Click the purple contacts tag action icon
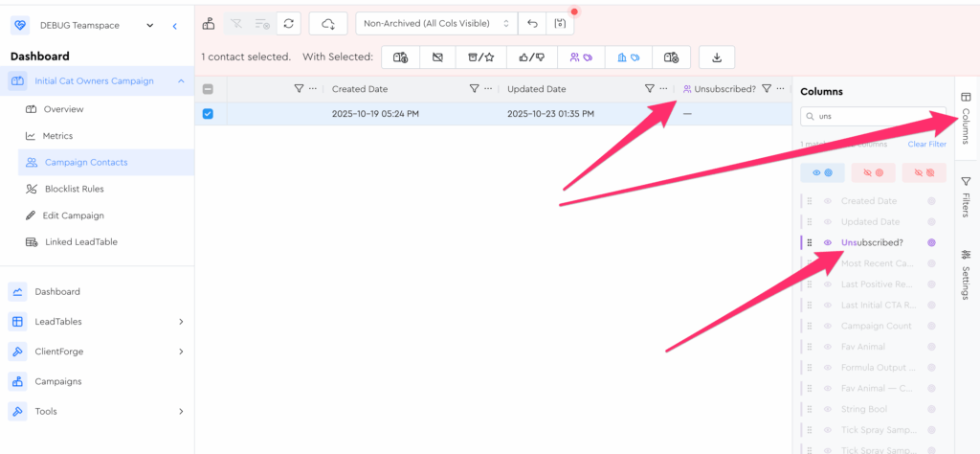The image size is (980, 454). point(581,57)
